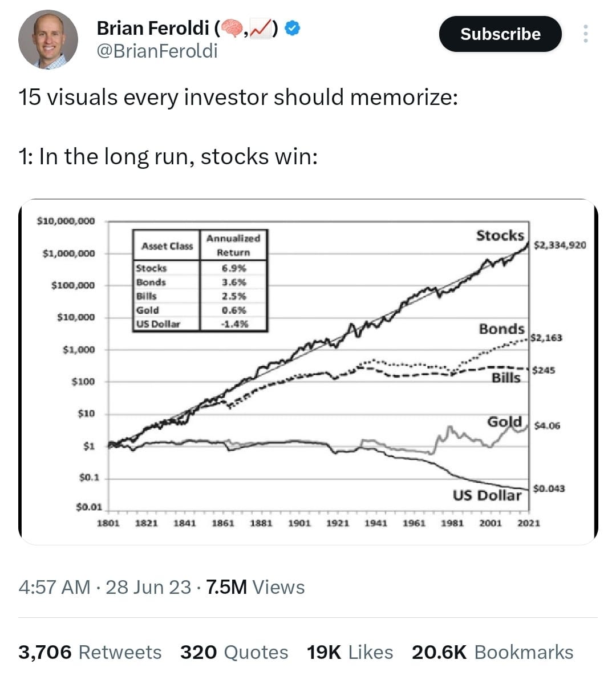Click the 20.6K Bookmarks count
This screenshot has height=684, width=616.
493,652
